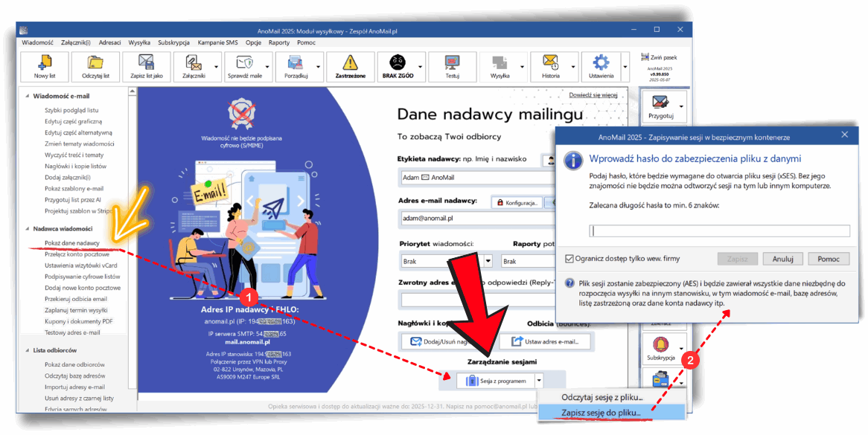
Task: Click the Subskrypcja bell icon
Action: tap(660, 348)
